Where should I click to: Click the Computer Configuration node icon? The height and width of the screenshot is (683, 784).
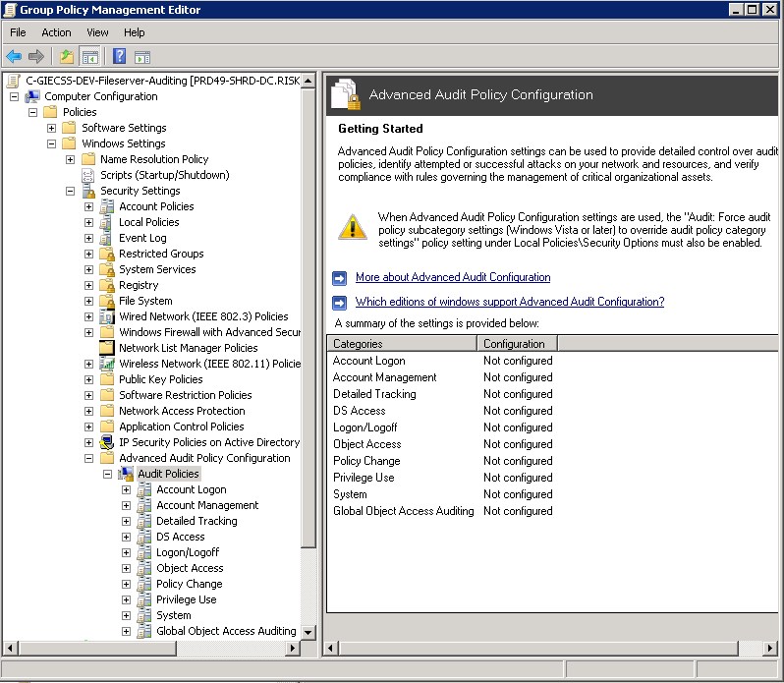(x=32, y=96)
